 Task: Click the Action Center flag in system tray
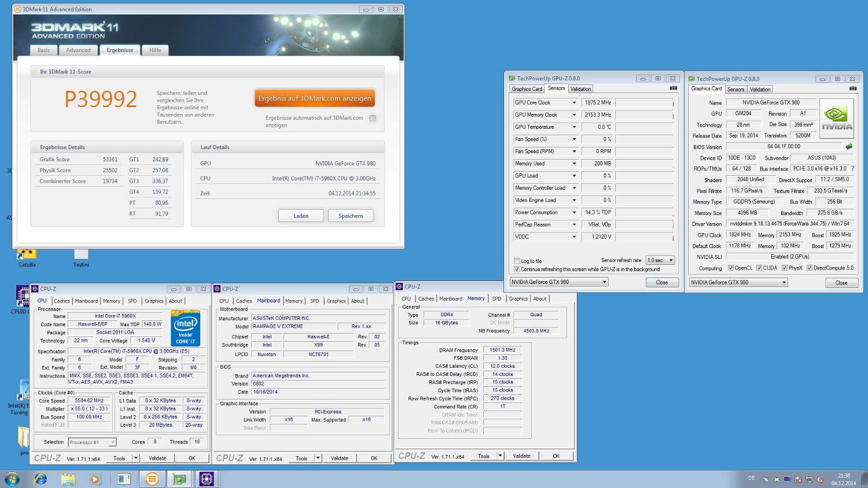799,479
